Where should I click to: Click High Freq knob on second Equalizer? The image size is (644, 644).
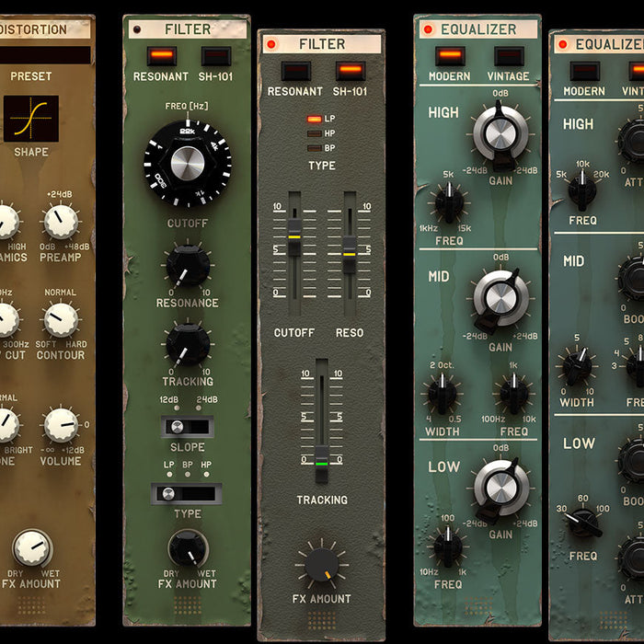[x=582, y=191]
